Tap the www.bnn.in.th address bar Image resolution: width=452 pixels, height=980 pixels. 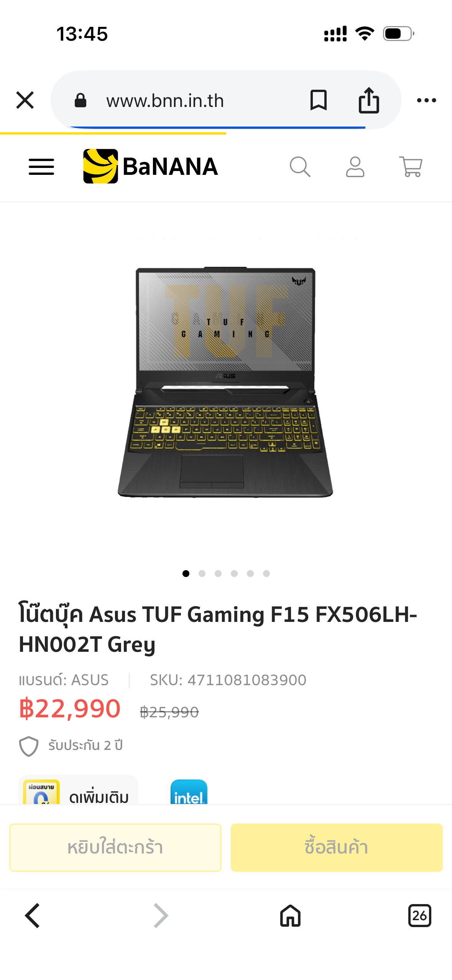tap(165, 101)
